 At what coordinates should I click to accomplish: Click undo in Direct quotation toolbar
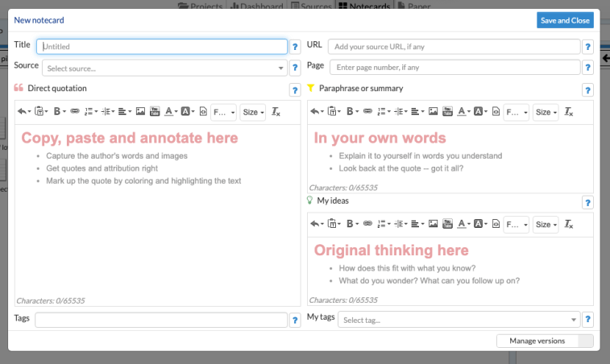24,112
